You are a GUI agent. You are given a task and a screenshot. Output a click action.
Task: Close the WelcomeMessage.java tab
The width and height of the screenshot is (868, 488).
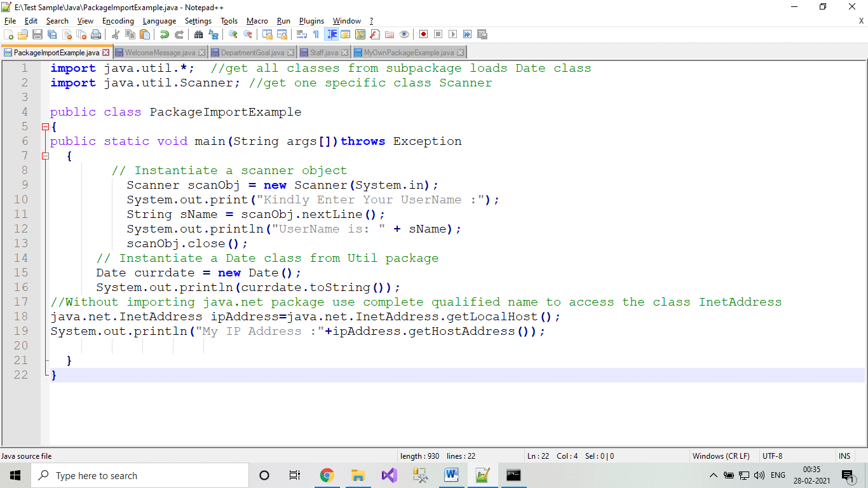pyautogui.click(x=201, y=51)
